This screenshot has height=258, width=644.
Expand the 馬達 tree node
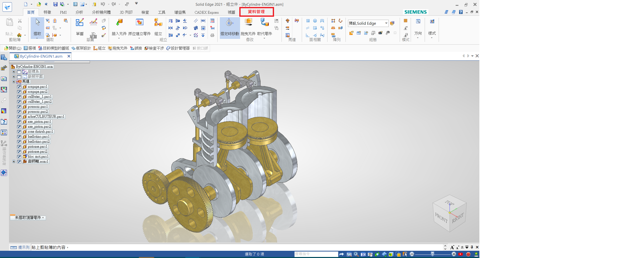coord(14,82)
